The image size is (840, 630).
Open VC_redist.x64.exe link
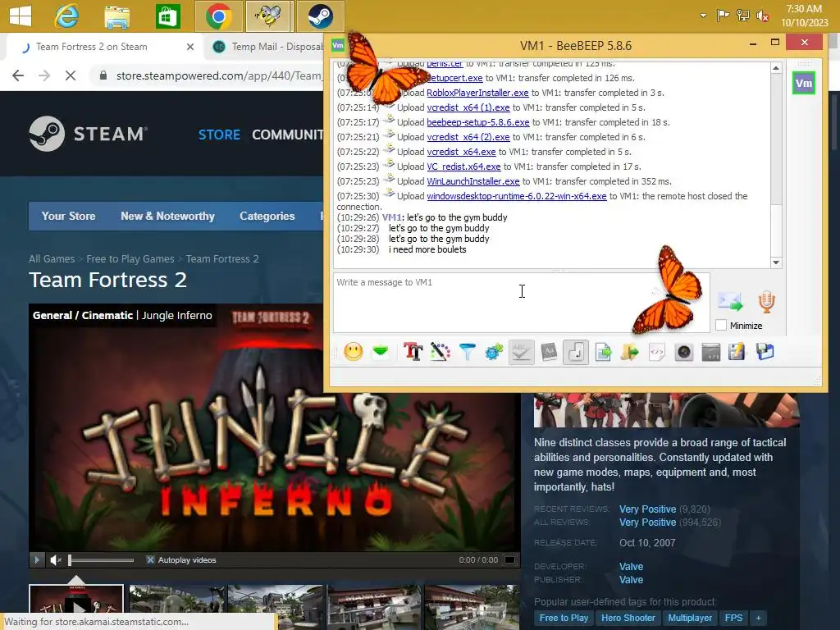(463, 167)
